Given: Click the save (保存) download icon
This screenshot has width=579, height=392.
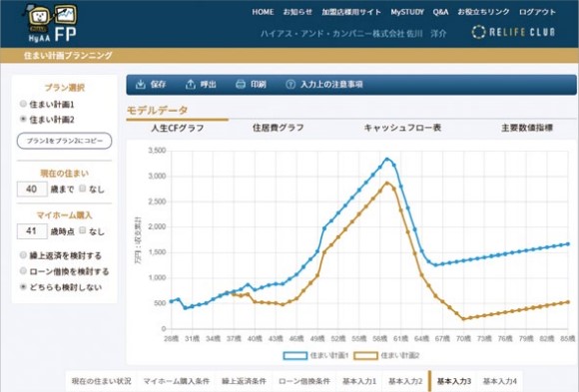Looking at the screenshot, I should [x=141, y=84].
